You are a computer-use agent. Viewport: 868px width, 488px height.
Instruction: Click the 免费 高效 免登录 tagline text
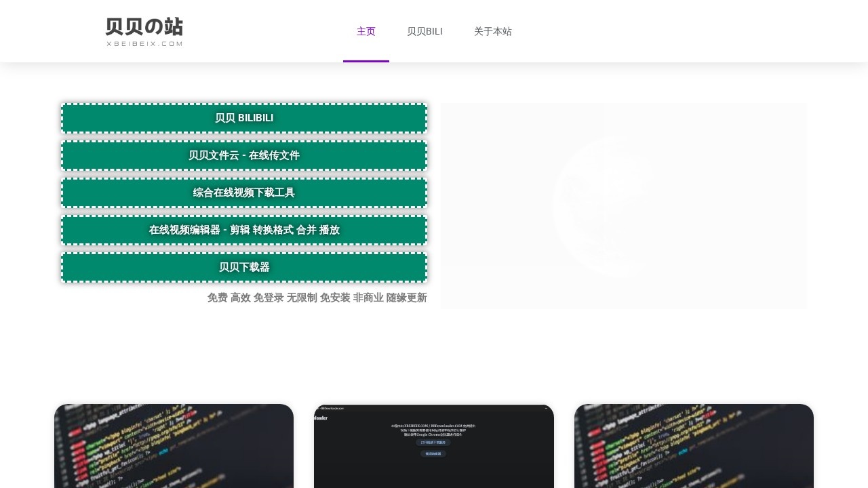tap(317, 298)
